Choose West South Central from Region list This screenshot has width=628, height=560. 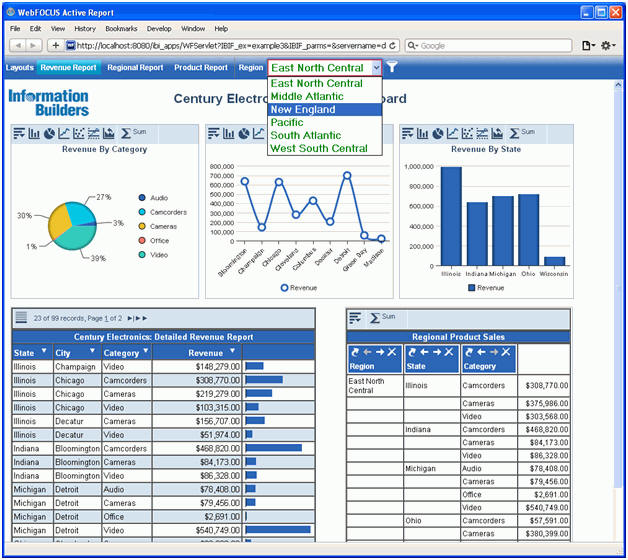[325, 148]
